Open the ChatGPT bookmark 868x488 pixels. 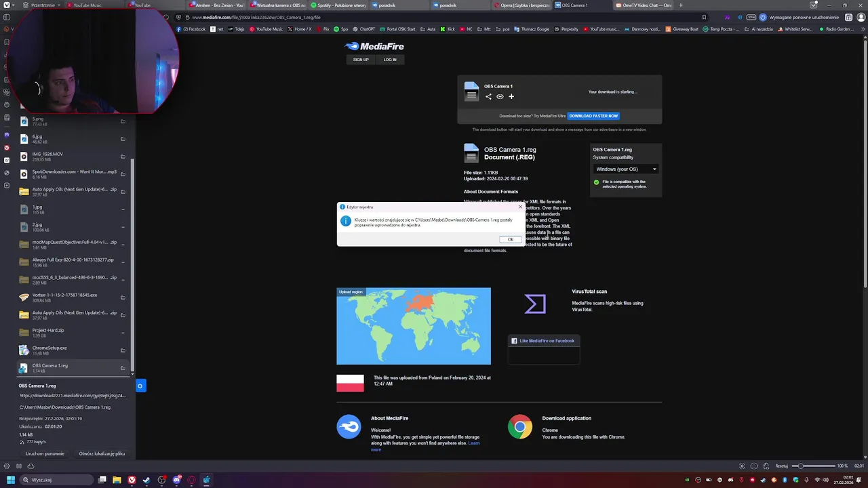click(x=364, y=29)
